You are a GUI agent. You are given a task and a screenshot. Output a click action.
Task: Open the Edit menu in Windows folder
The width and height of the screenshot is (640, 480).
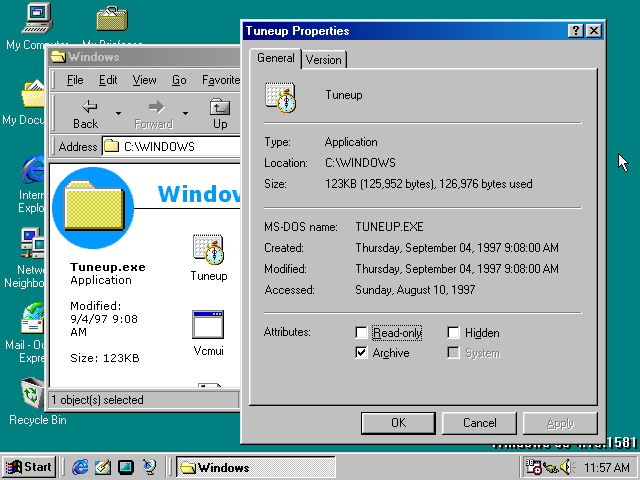(x=108, y=80)
